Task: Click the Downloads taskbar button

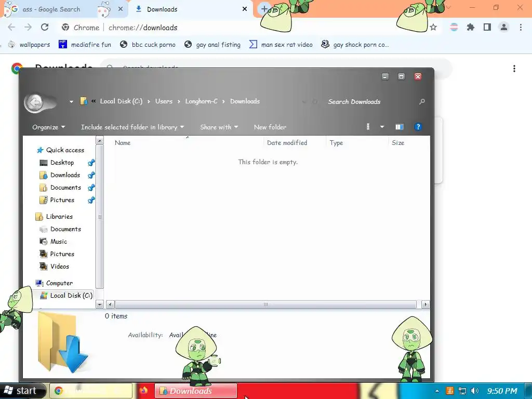Action: pyautogui.click(x=196, y=391)
